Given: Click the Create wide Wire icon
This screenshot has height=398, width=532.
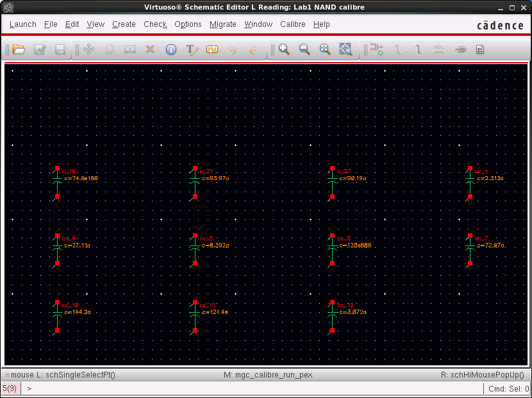Looking at the screenshot, I should click(419, 49).
